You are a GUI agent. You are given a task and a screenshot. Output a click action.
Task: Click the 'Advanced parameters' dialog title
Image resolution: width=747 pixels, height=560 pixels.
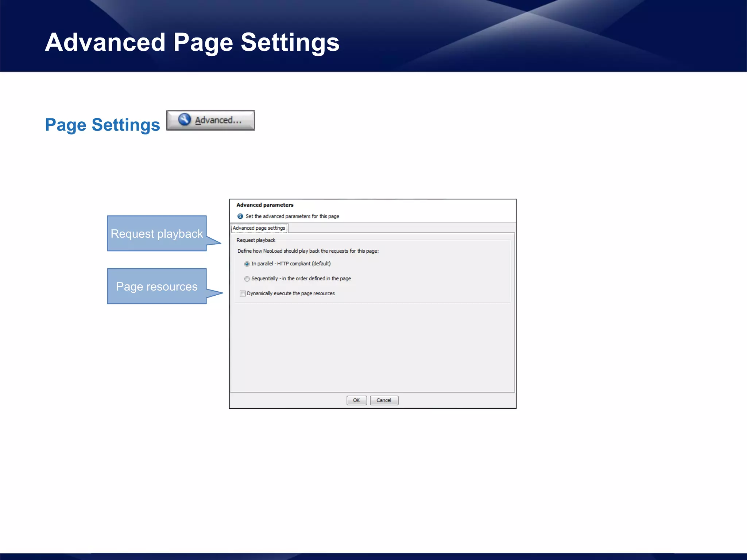265,205
